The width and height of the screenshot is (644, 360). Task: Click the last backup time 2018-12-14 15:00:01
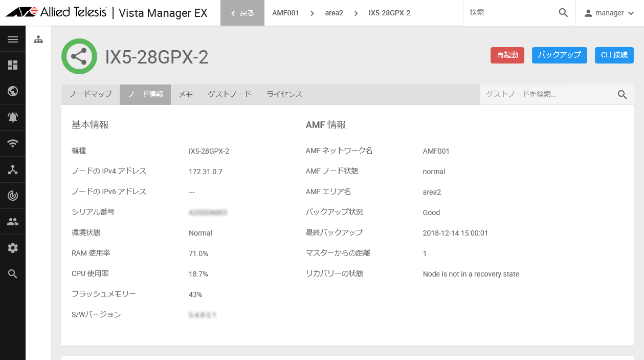(455, 233)
